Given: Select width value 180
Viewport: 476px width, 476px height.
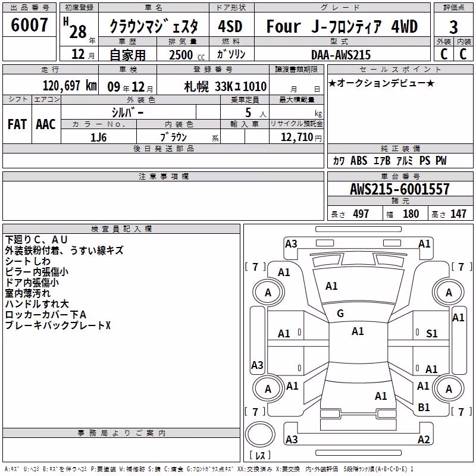Looking at the screenshot, I should pos(411,214).
